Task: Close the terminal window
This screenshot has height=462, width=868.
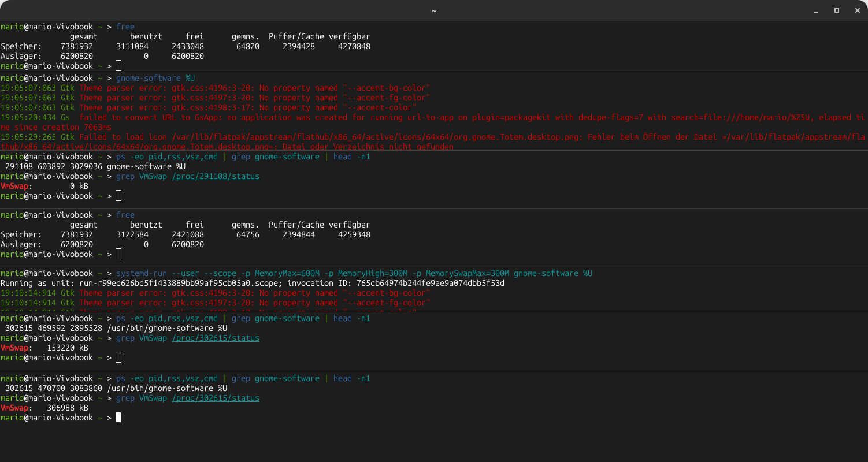Action: pyautogui.click(x=856, y=10)
